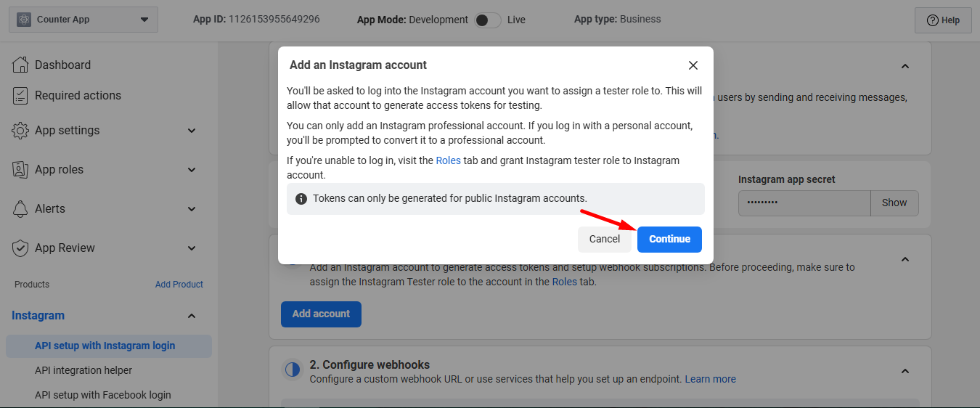
Task: Click the Add an Instagram account dialog title
Action: coord(358,65)
